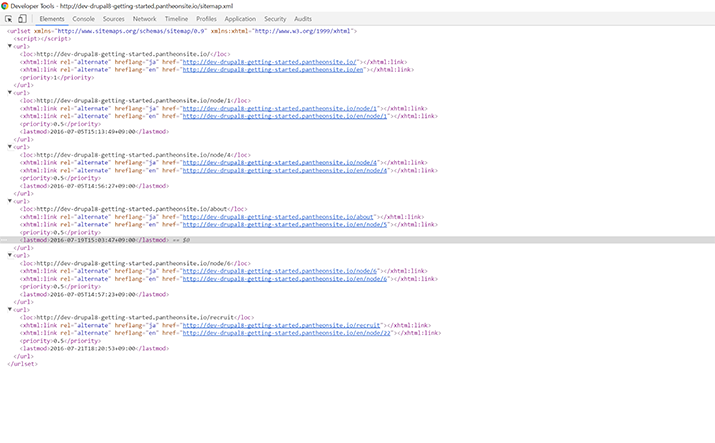715x443 pixels.
Task: Select the closing urlset tag line
Action: pos(22,364)
